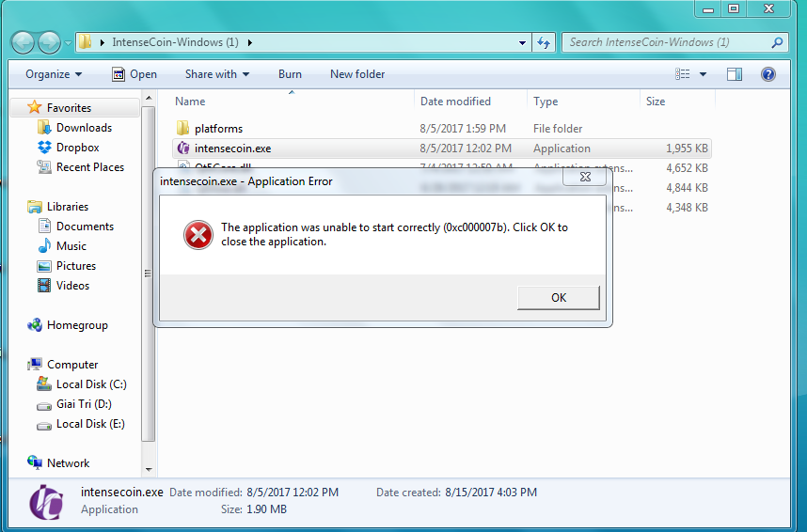Select the platforms folder row
Screen dimensions: 807x532
441,129
